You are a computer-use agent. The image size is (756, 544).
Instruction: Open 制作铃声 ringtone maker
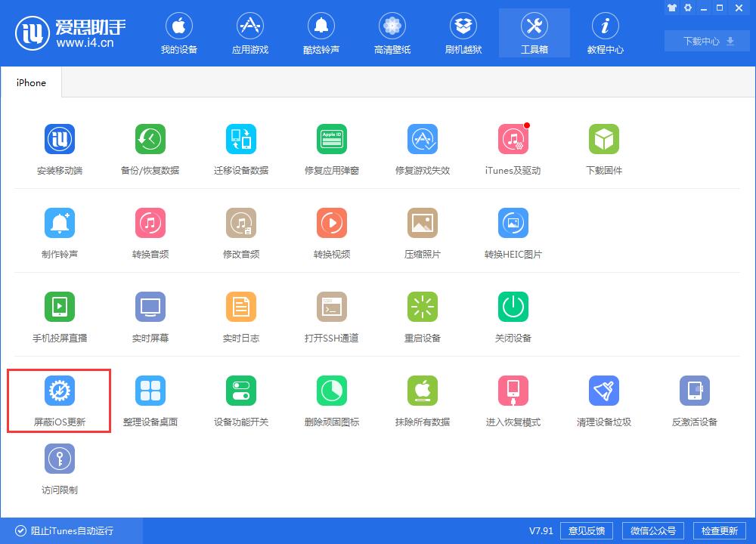tap(60, 231)
